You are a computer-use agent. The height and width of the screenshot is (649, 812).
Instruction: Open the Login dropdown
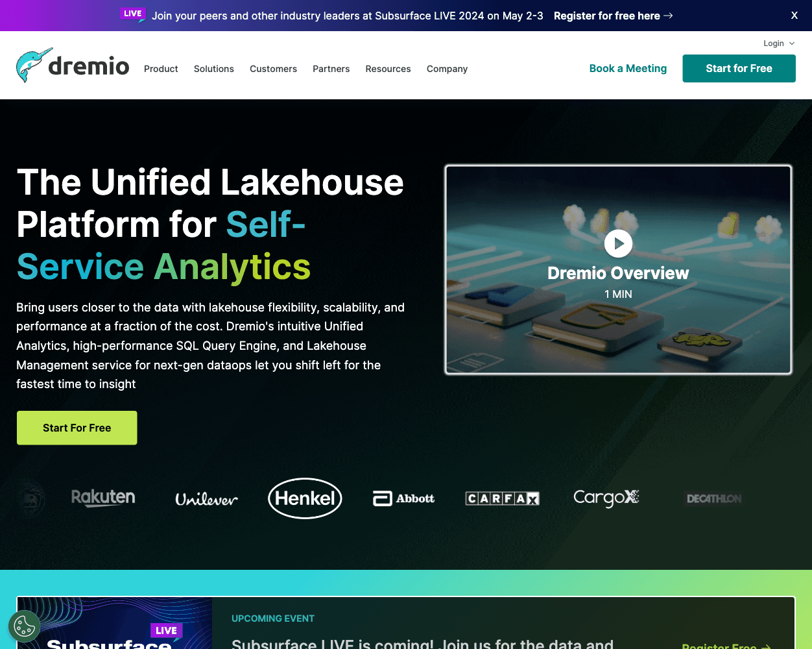tap(779, 43)
